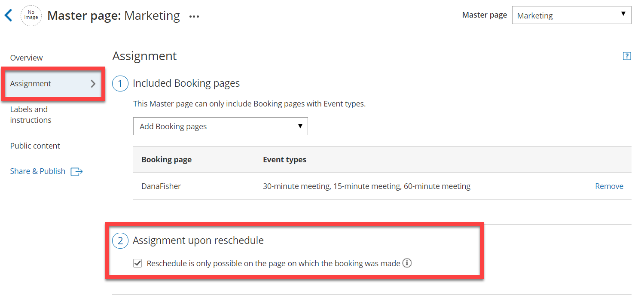Open the help question mark icon
The image size is (644, 301).
click(627, 56)
